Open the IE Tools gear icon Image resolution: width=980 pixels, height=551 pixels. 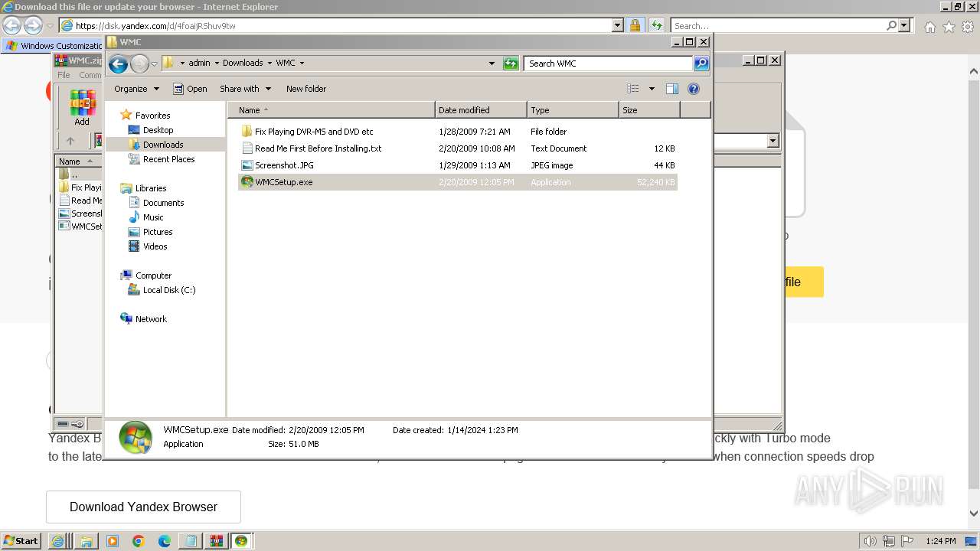[967, 27]
